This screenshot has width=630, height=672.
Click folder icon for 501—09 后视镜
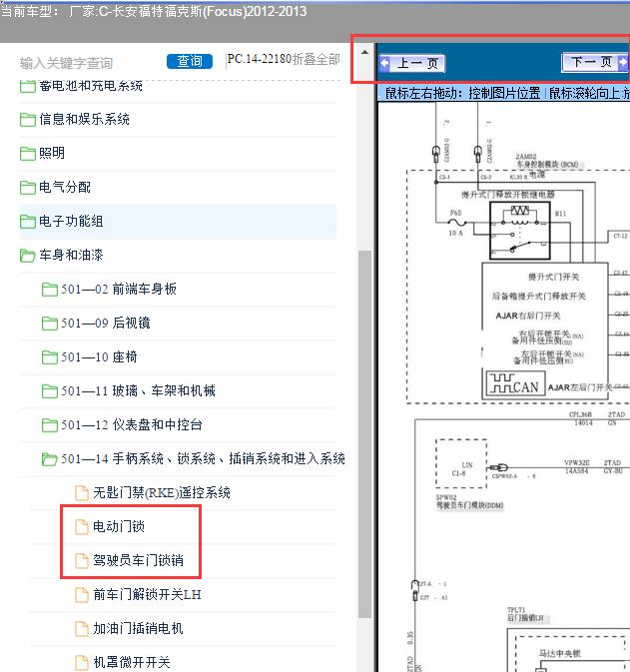[x=50, y=324]
